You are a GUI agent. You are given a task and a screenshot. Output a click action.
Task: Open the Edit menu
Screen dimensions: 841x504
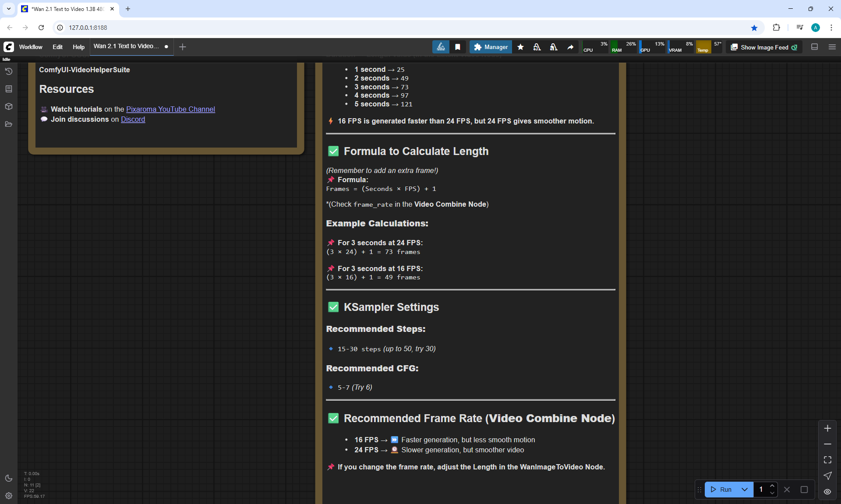(57, 47)
